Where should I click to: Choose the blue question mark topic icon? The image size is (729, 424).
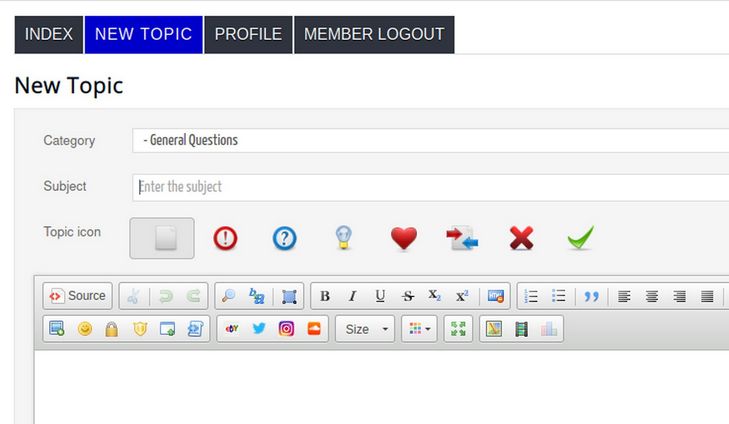tap(285, 238)
